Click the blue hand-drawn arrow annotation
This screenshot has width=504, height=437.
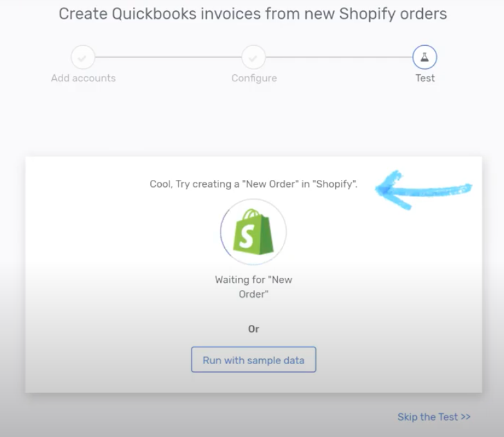tap(423, 189)
